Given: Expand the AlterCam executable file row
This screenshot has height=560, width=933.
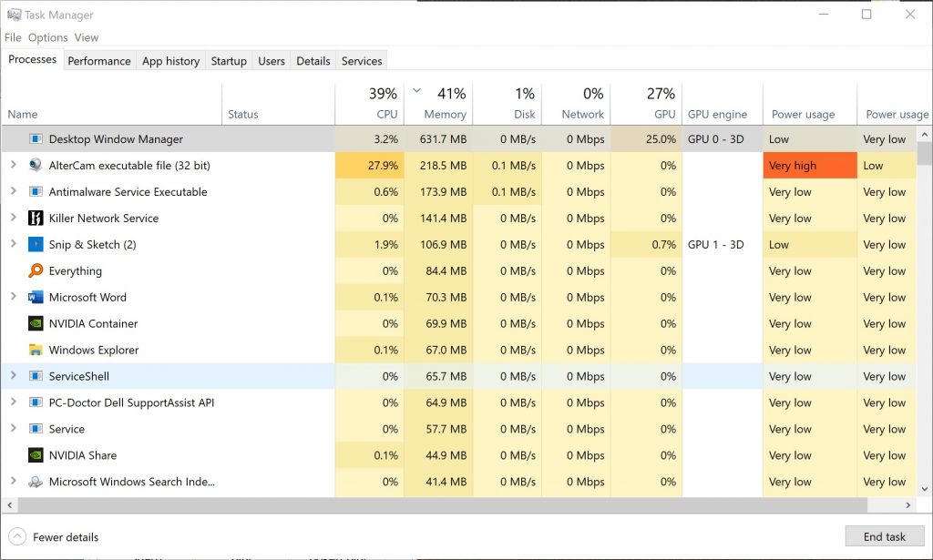Looking at the screenshot, I should 13,165.
